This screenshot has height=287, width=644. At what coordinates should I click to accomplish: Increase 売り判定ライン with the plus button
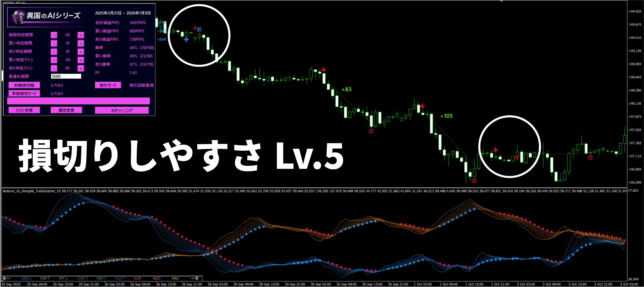(81, 68)
